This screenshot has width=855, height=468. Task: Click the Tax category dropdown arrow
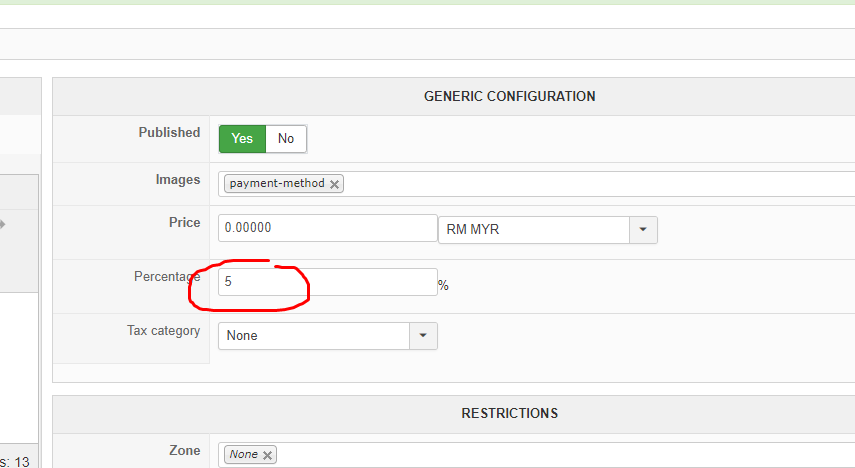coord(423,336)
